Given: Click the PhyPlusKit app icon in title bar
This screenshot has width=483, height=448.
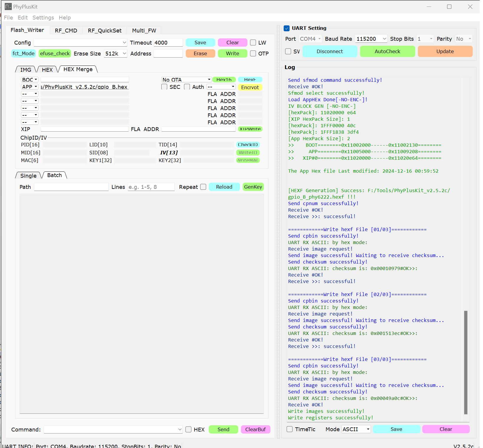Looking at the screenshot, I should (8, 6).
